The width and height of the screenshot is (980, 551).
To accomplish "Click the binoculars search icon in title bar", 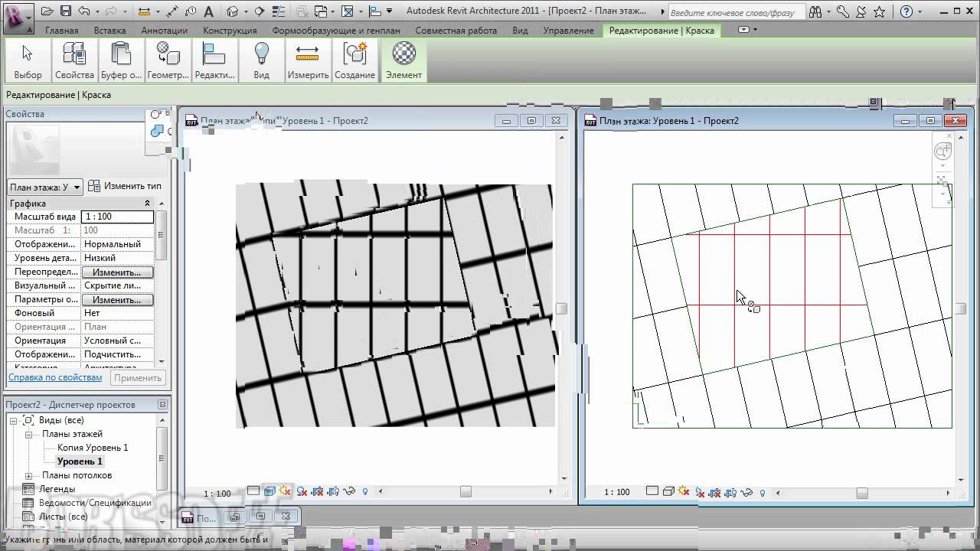I will 815,11.
